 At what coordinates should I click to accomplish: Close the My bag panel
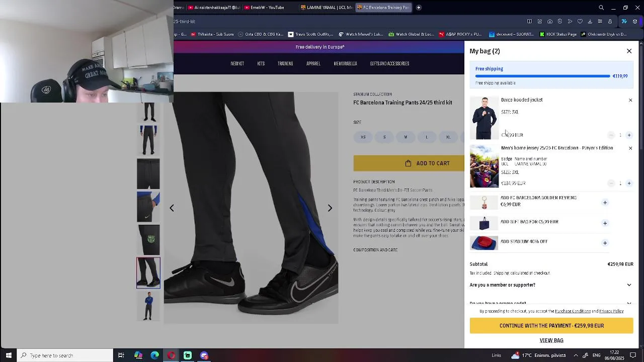[629, 51]
